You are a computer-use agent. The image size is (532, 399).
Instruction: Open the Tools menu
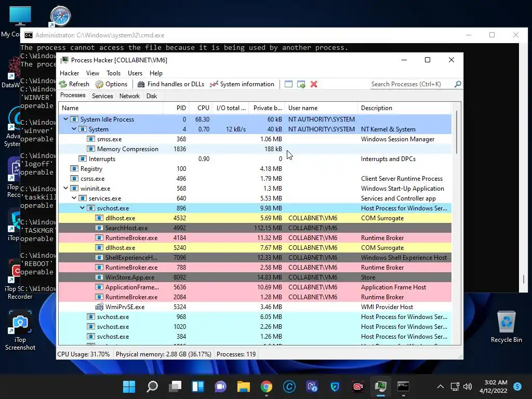tap(113, 73)
